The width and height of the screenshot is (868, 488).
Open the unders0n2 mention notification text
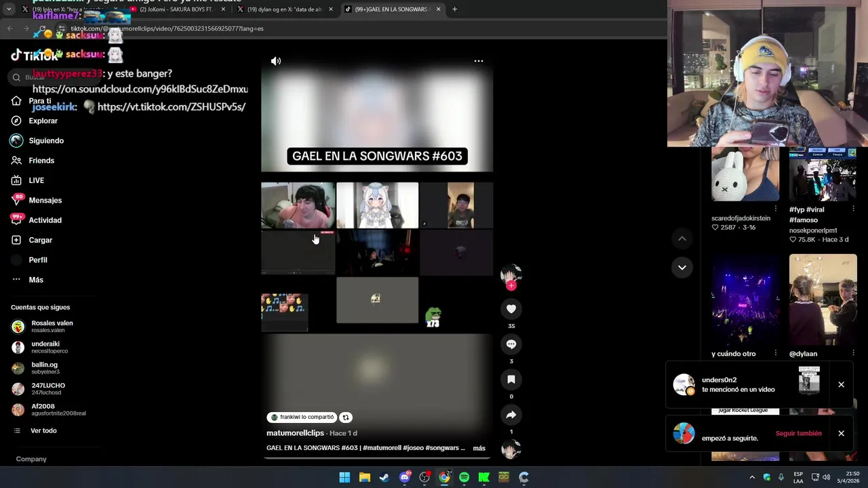click(738, 385)
